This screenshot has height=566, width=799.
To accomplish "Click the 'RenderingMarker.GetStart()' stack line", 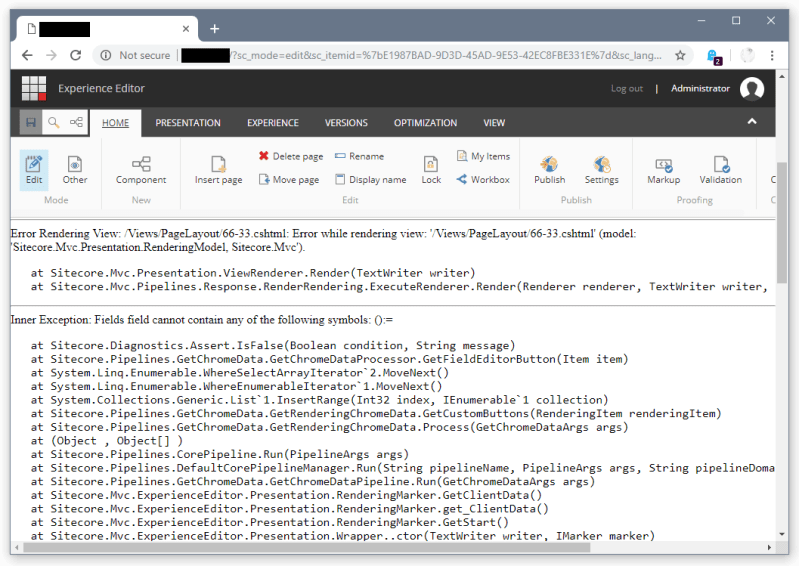I will 270,522.
